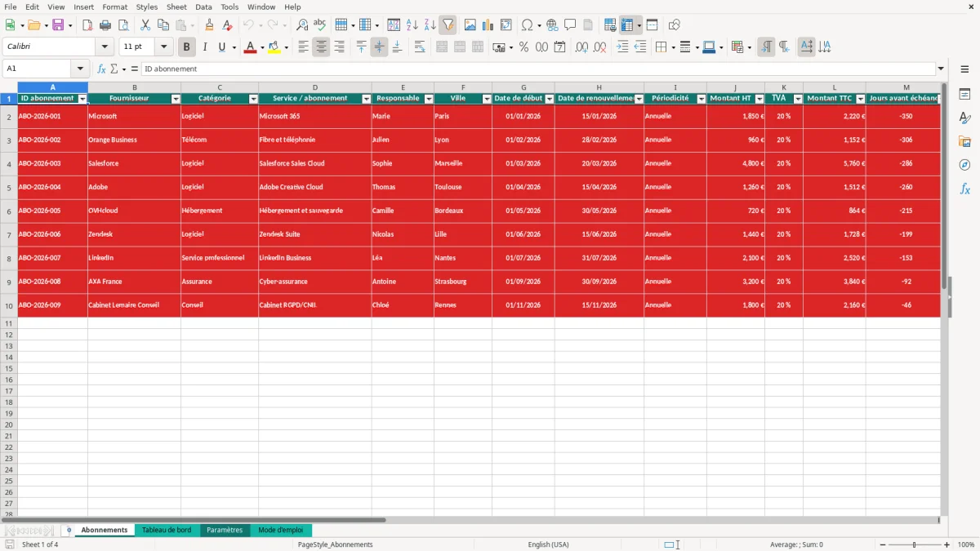The image size is (980, 551).
Task: Click the Pivot Table icon
Action: coord(506,25)
